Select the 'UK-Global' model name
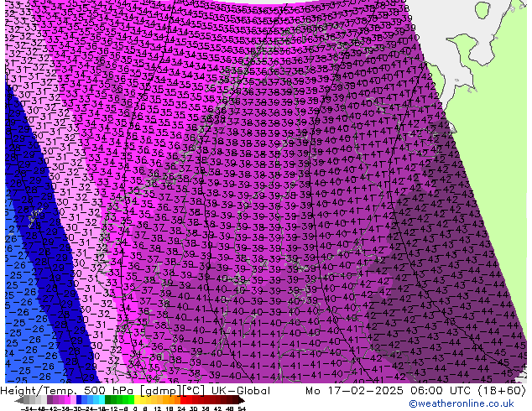Image resolution: width=532 pixels, height=411 pixels. click(x=241, y=391)
